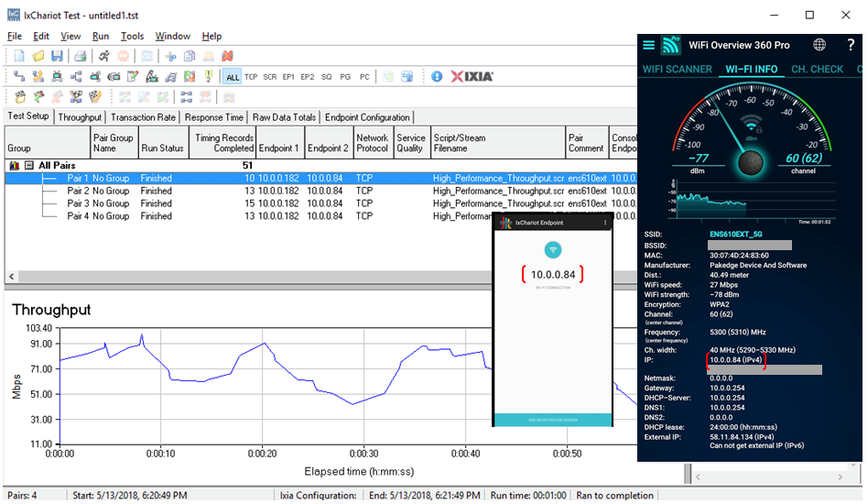Image resolution: width=868 pixels, height=504 pixels.
Task: Click the Add Pair icon
Action: [x=19, y=76]
